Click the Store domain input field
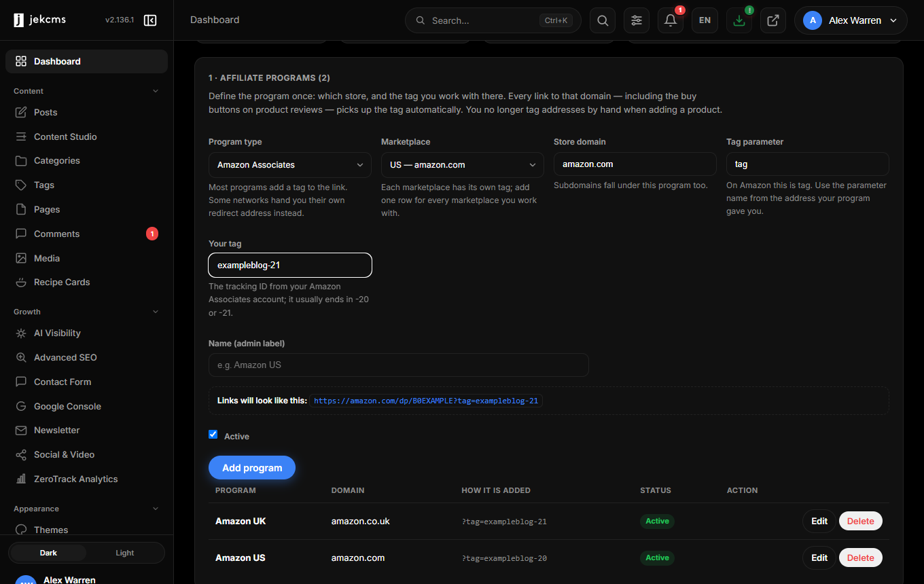This screenshot has width=924, height=584. coord(635,164)
